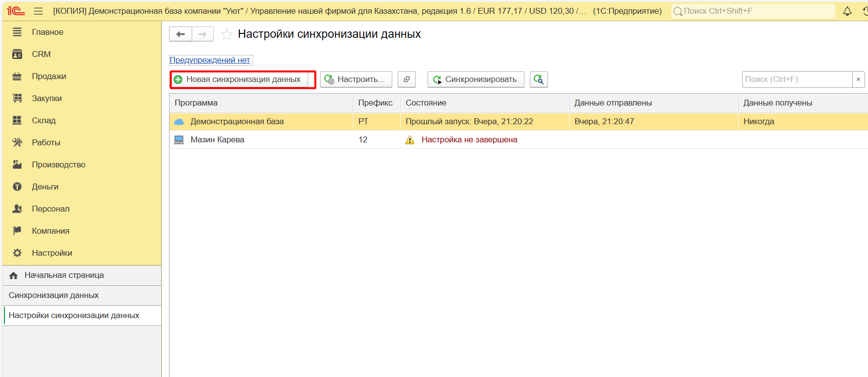
Task: Open the Склад section
Action: pyautogui.click(x=44, y=120)
